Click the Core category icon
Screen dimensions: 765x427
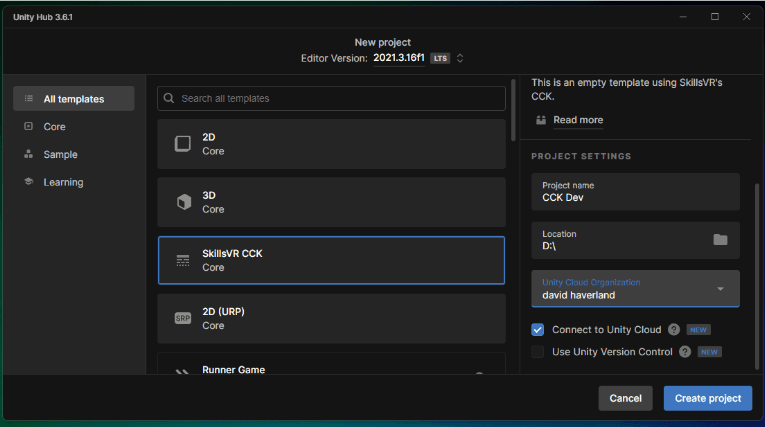[x=28, y=126]
